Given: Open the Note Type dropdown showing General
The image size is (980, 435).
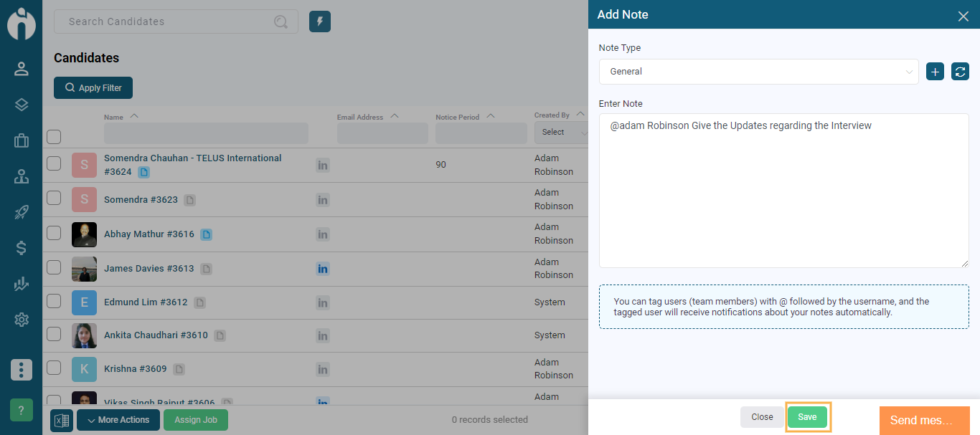Looking at the screenshot, I should 758,72.
